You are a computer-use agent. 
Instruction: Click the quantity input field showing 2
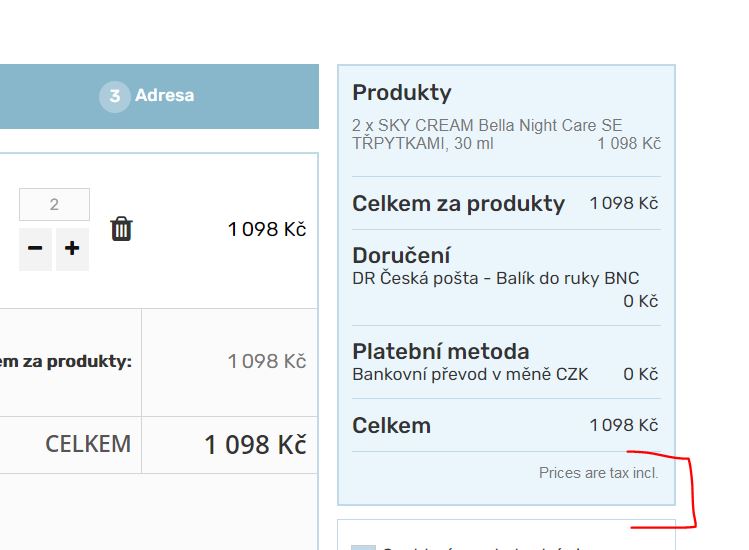click(x=54, y=205)
